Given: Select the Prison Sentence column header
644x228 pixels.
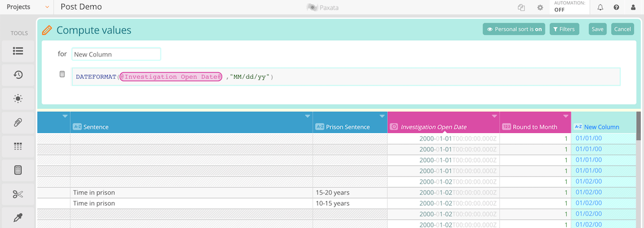Looking at the screenshot, I should [350, 122].
